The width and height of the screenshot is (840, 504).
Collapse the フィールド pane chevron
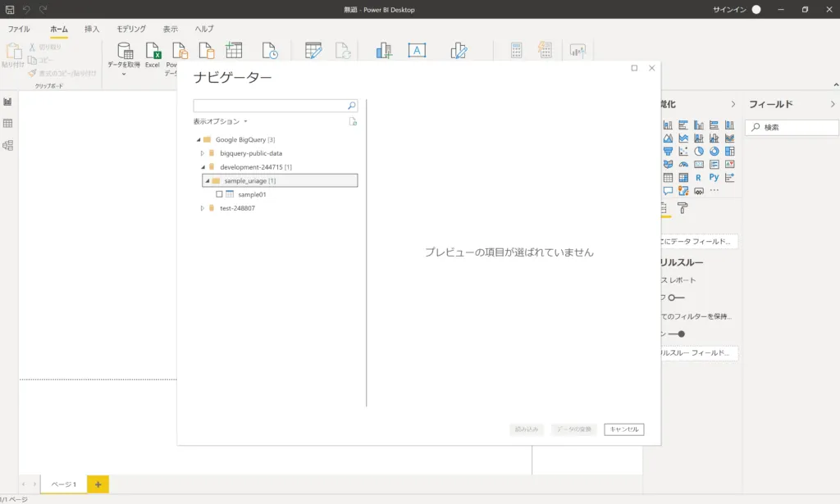tap(832, 104)
